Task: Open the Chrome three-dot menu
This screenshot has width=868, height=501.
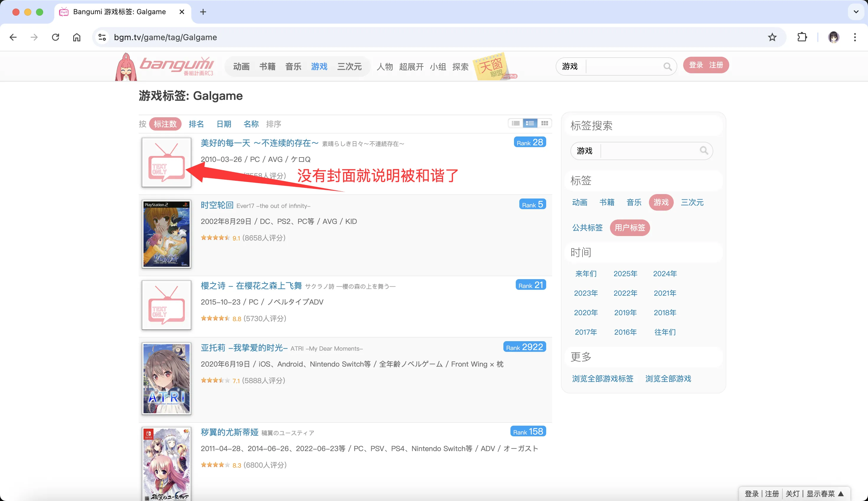Action: (x=855, y=37)
